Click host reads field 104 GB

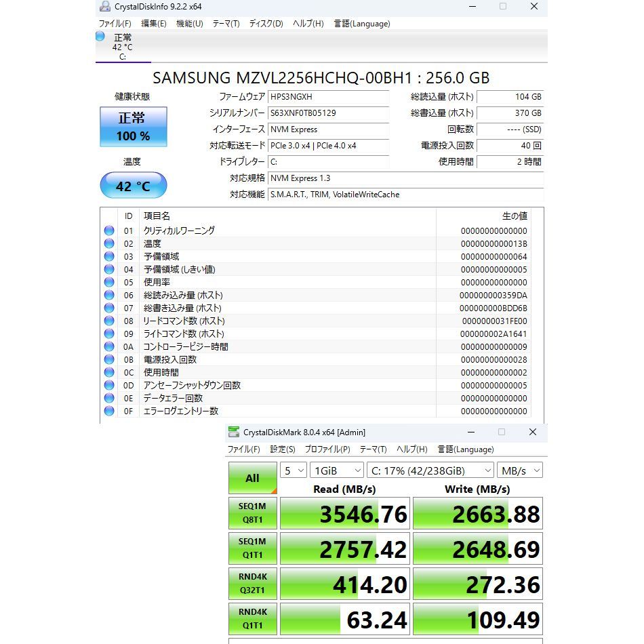point(510,97)
